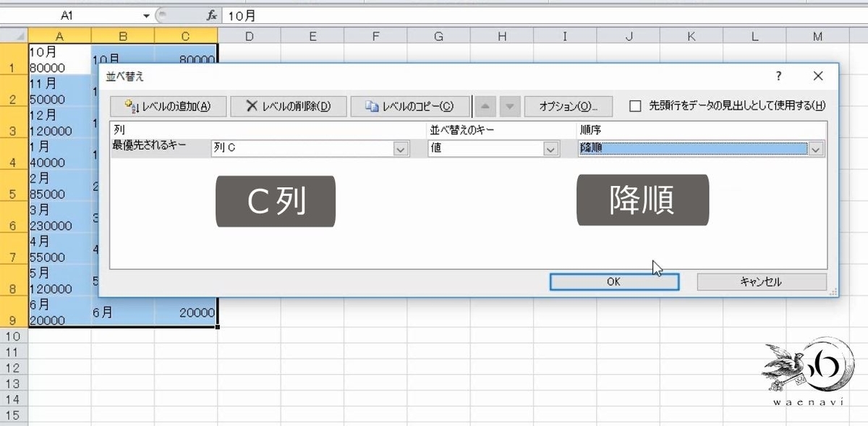Click the dialog help question mark icon
This screenshot has width=868, height=426.
(x=778, y=76)
